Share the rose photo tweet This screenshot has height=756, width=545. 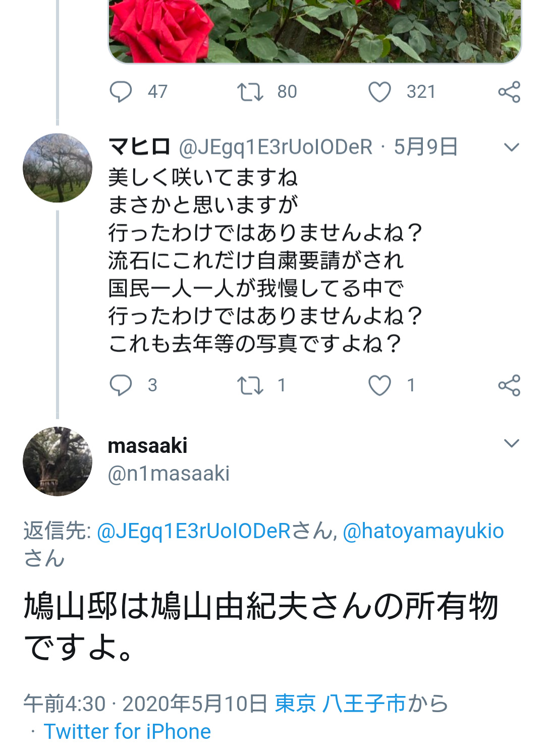click(x=509, y=92)
